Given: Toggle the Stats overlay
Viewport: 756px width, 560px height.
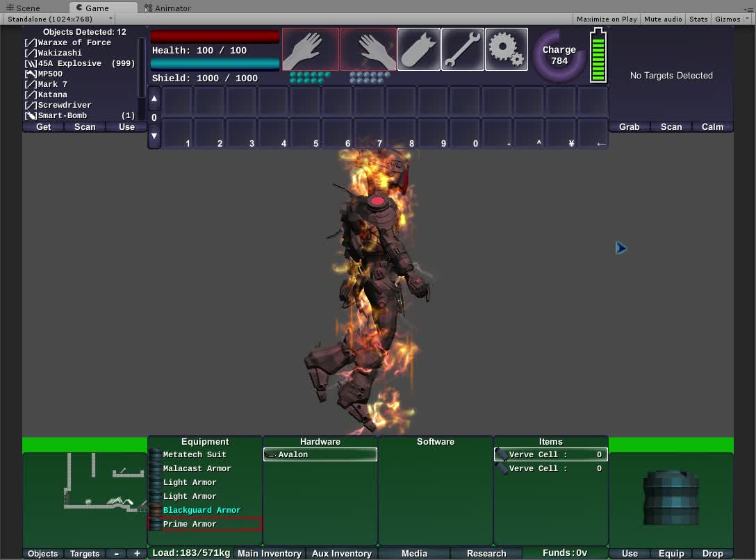Looking at the screenshot, I should point(698,19).
